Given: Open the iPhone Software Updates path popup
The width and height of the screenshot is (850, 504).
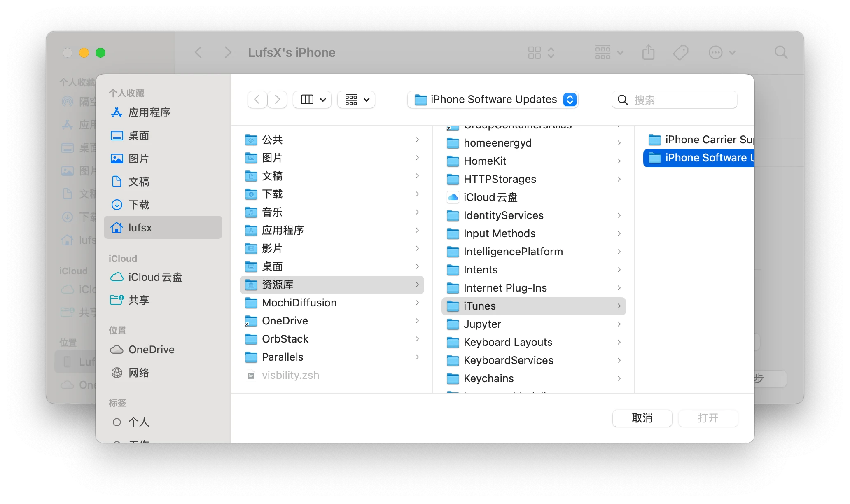Looking at the screenshot, I should click(x=493, y=100).
